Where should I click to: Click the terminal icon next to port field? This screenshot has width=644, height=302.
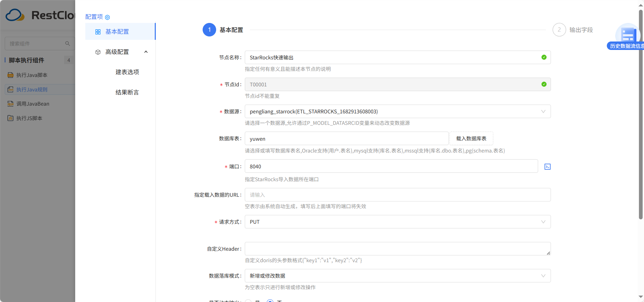coord(547,167)
